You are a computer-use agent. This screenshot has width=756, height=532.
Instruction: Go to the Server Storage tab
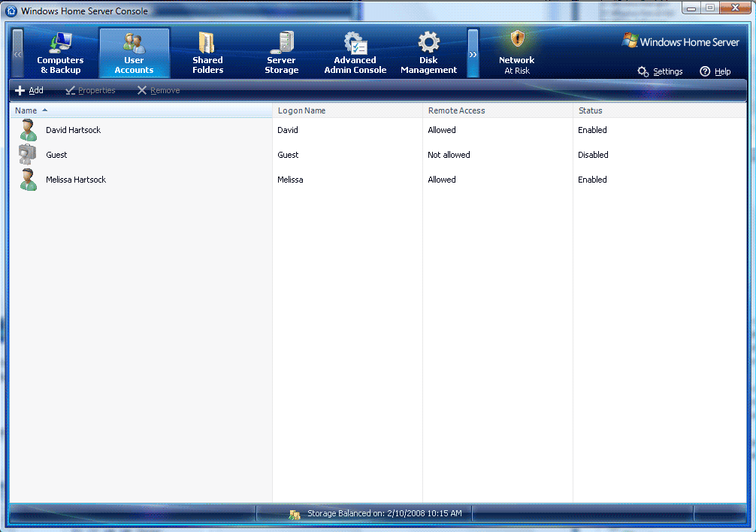[282, 53]
